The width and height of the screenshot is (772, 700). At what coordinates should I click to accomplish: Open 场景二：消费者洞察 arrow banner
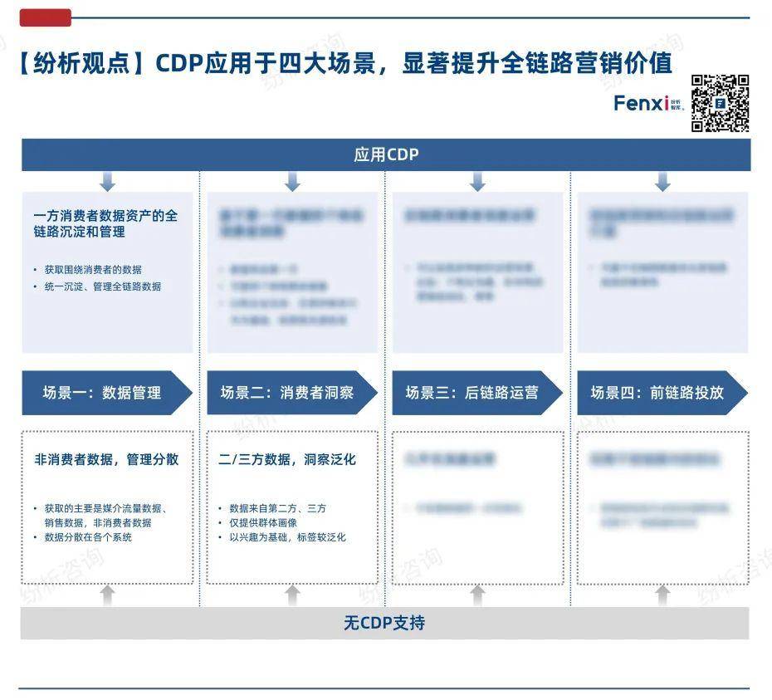pyautogui.click(x=292, y=393)
